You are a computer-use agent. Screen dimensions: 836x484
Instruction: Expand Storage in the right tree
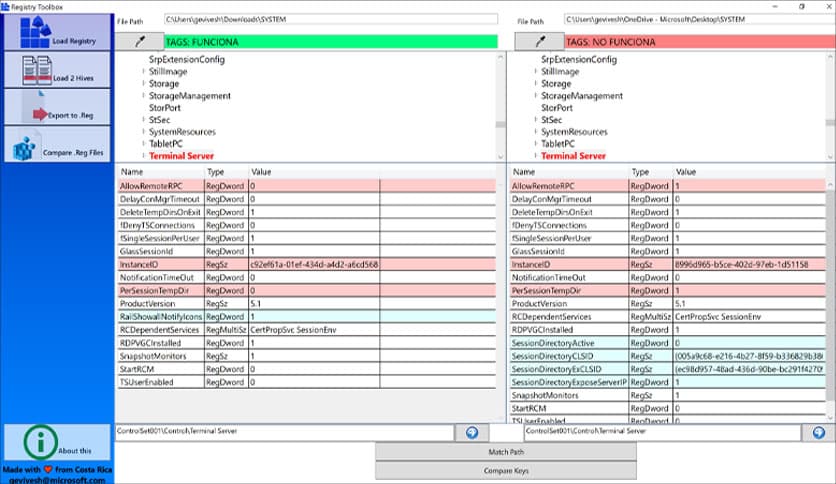pyautogui.click(x=535, y=83)
